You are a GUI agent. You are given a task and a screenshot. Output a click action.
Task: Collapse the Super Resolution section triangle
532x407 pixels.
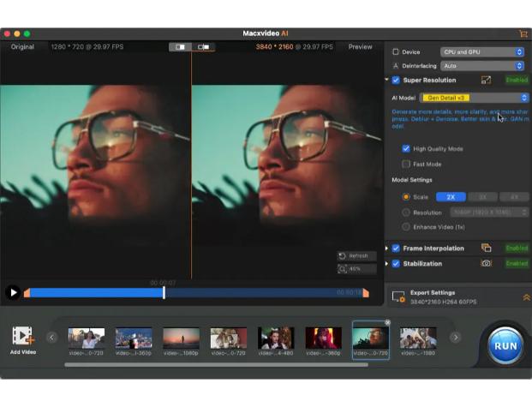pyautogui.click(x=386, y=80)
